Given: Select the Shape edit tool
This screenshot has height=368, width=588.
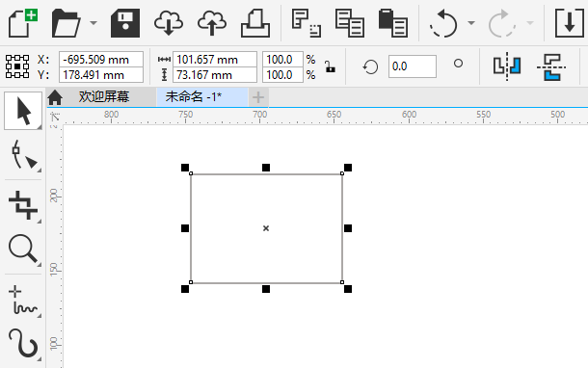Looking at the screenshot, I should (23, 155).
